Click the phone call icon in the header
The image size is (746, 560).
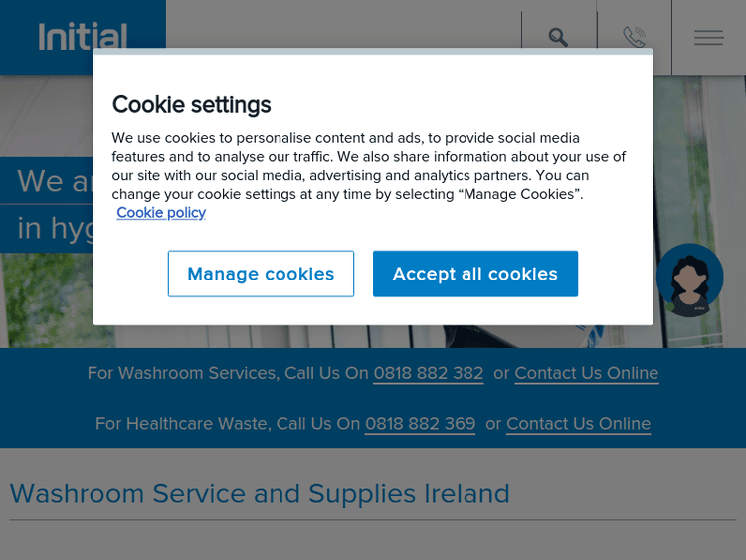(x=634, y=37)
